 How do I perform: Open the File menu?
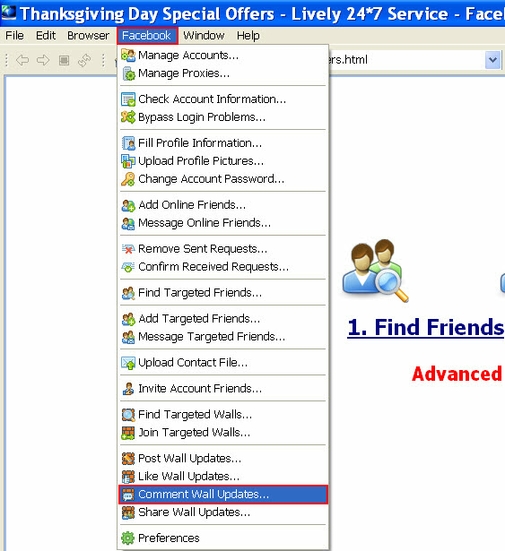pyautogui.click(x=14, y=35)
